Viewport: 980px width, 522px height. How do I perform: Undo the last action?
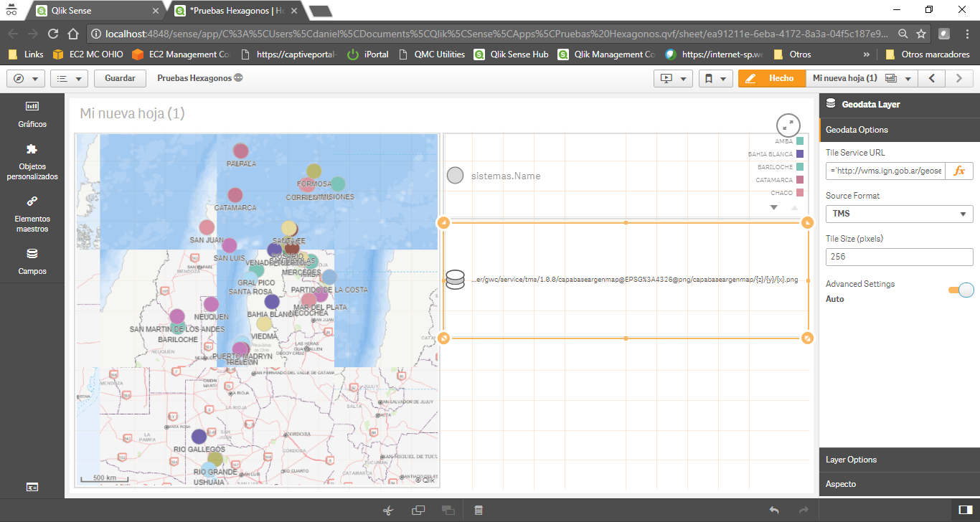click(x=774, y=511)
